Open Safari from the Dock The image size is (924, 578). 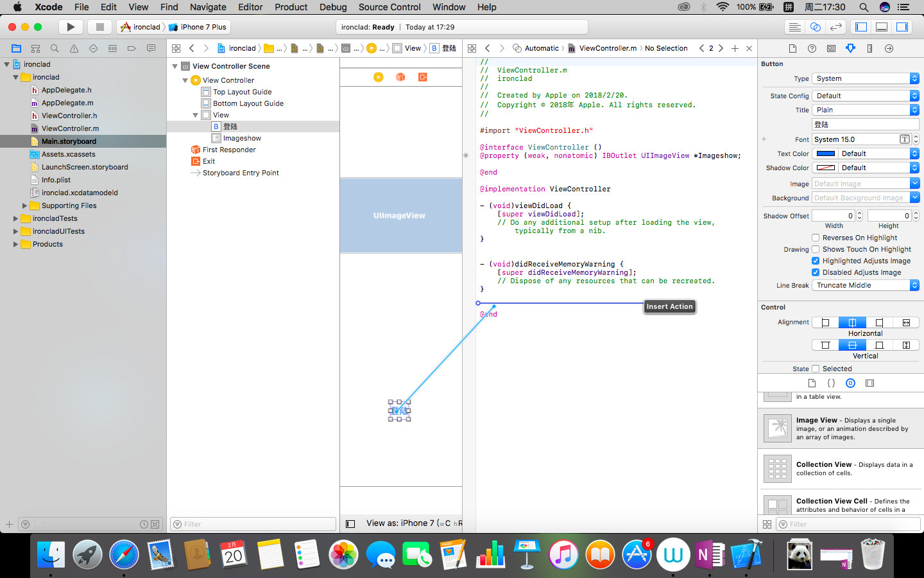coord(124,554)
